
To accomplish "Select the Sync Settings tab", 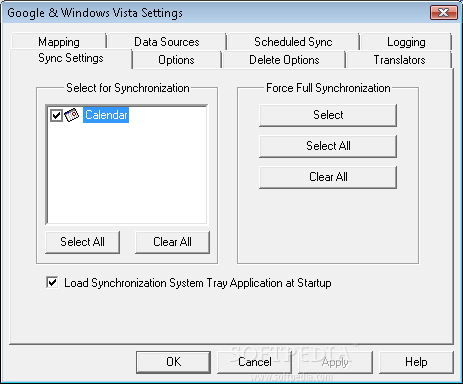I will [x=71, y=58].
